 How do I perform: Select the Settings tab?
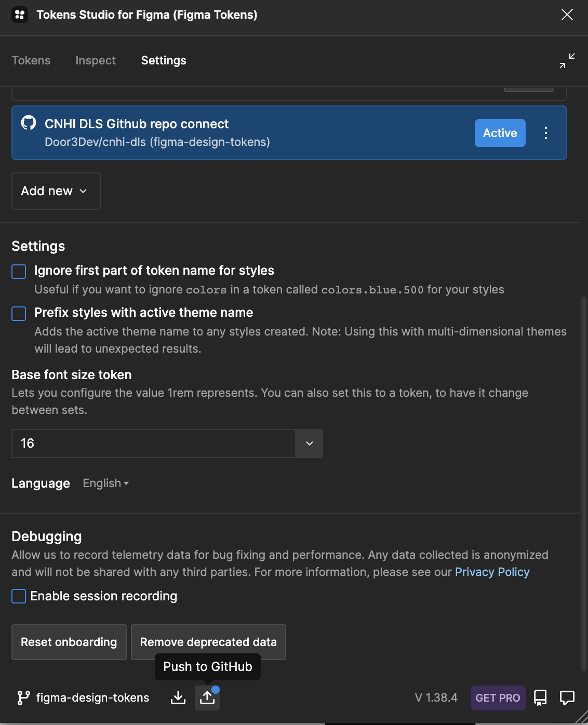164,60
